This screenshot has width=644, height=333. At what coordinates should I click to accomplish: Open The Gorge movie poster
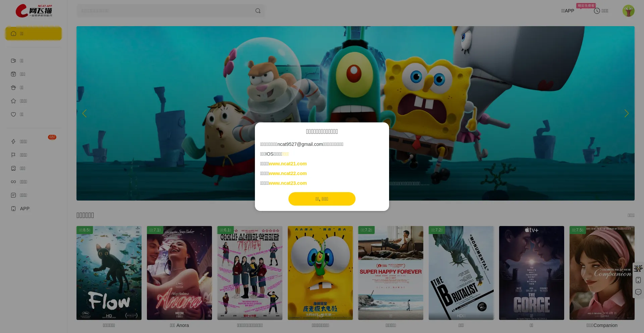[x=532, y=273]
